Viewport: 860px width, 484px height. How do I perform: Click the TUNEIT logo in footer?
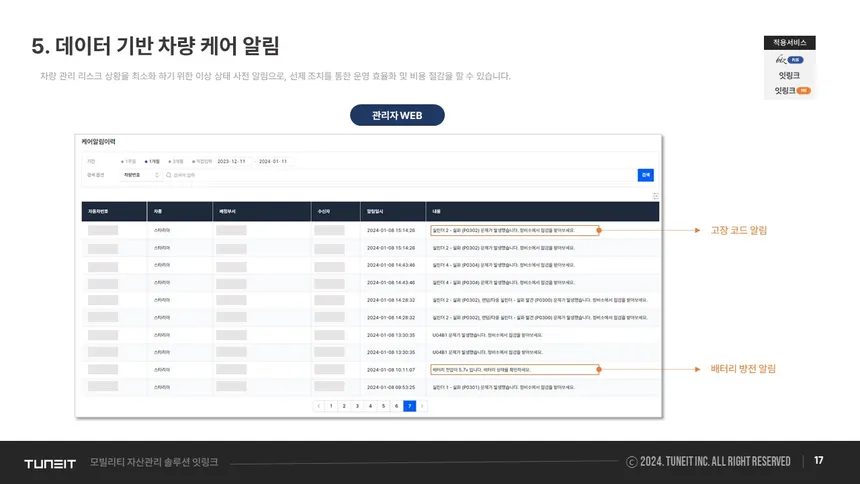tap(50, 464)
